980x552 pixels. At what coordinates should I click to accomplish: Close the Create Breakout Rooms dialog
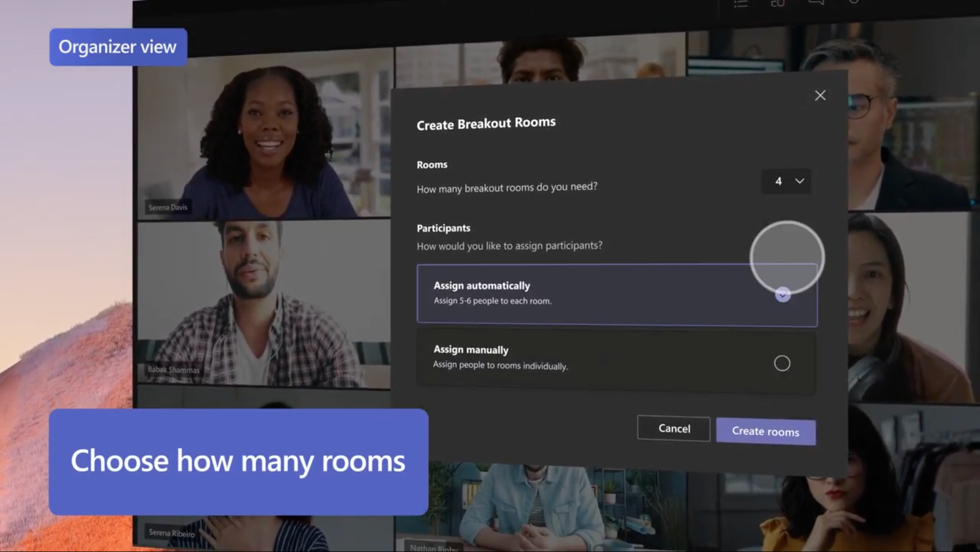click(820, 95)
